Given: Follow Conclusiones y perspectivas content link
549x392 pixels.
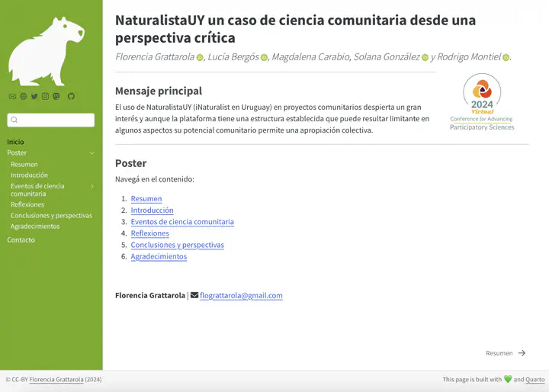Looking at the screenshot, I should tap(178, 245).
